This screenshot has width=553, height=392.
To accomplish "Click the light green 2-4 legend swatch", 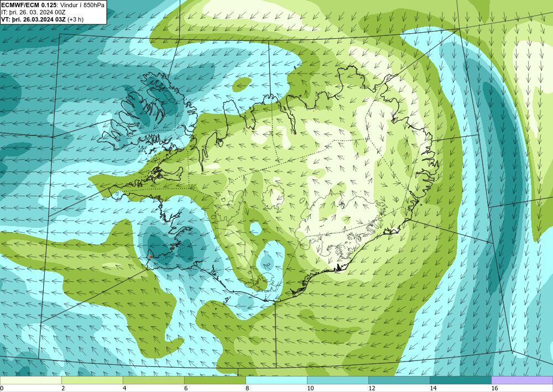I will [x=92, y=380].
